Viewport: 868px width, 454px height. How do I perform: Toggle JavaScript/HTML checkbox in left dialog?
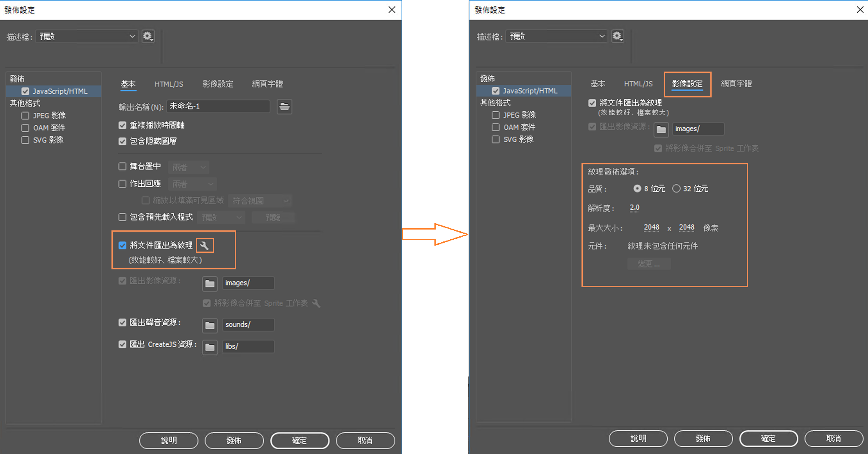click(x=25, y=91)
